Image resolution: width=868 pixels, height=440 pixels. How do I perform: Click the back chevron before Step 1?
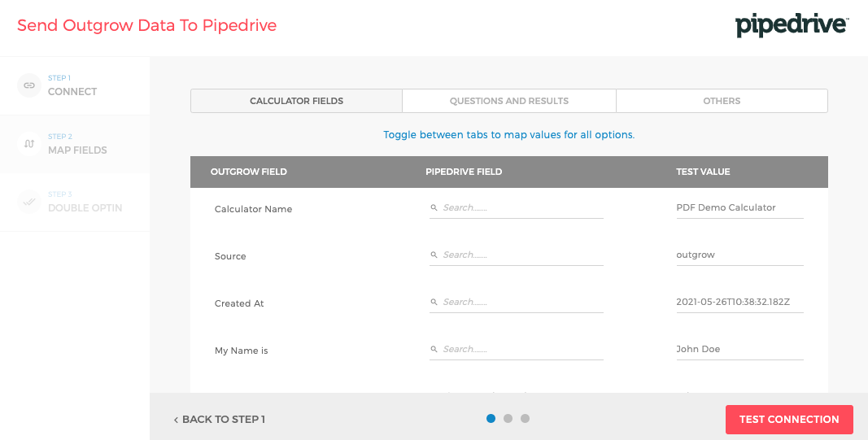point(176,420)
